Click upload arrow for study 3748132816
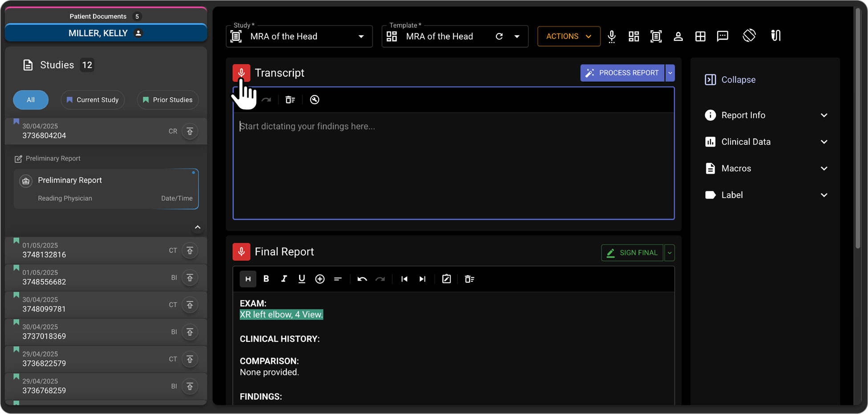The width and height of the screenshot is (868, 414). 190,251
